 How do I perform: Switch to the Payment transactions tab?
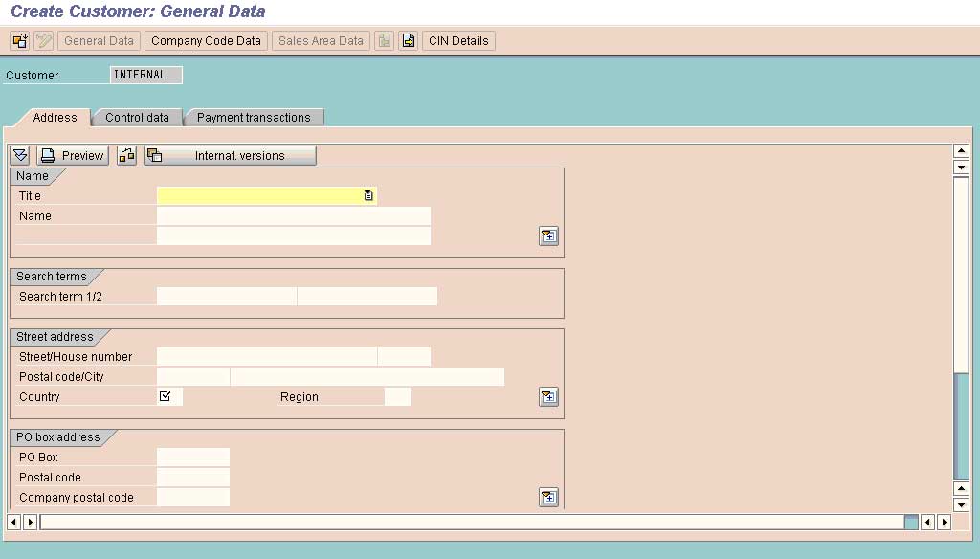pos(254,118)
